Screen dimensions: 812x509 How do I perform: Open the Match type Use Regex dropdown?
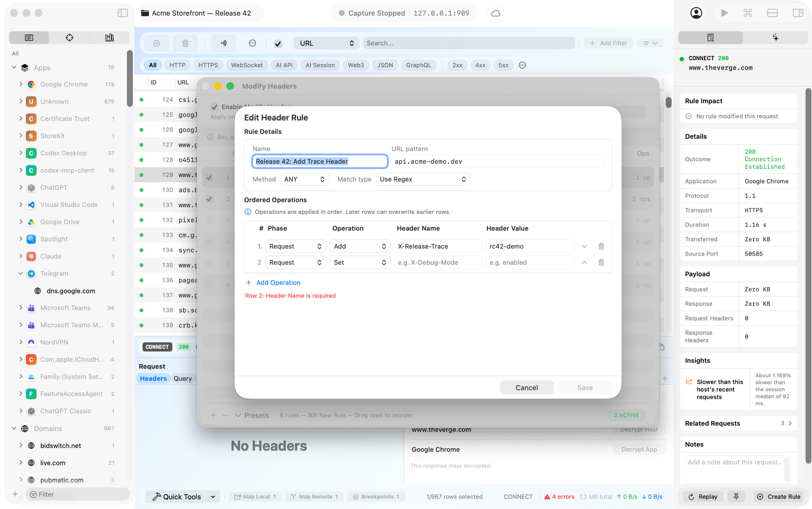[x=423, y=179]
